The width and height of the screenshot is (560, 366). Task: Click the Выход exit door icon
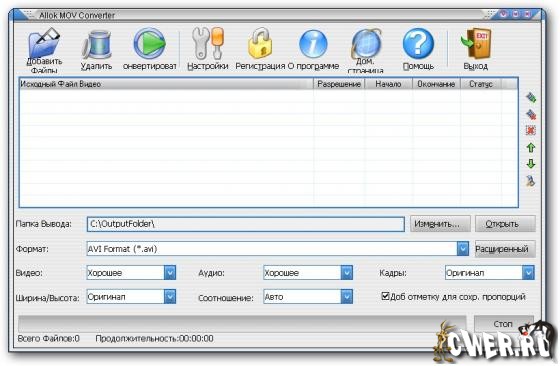pyautogui.click(x=476, y=44)
